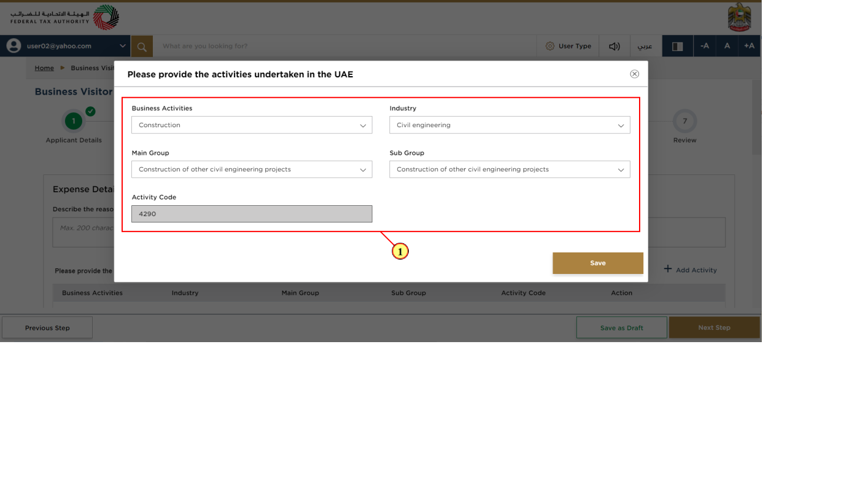Click the Add Activity button

pos(690,270)
